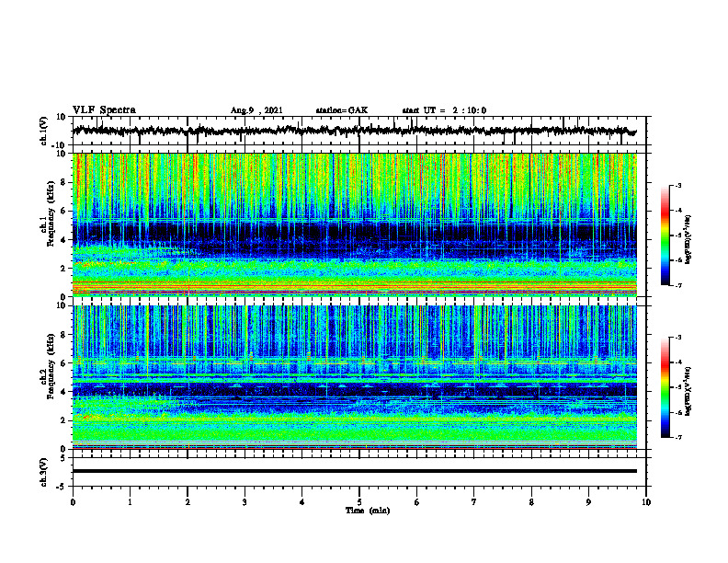Select the ch.1 spectrogram color scale bar
The width and height of the screenshot is (728, 563).
point(665,236)
